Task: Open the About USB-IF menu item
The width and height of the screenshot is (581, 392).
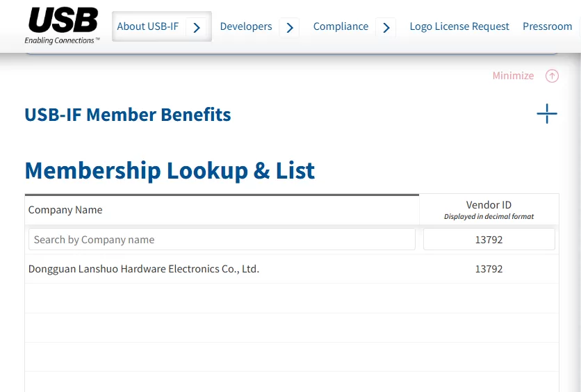Action: click(x=147, y=26)
